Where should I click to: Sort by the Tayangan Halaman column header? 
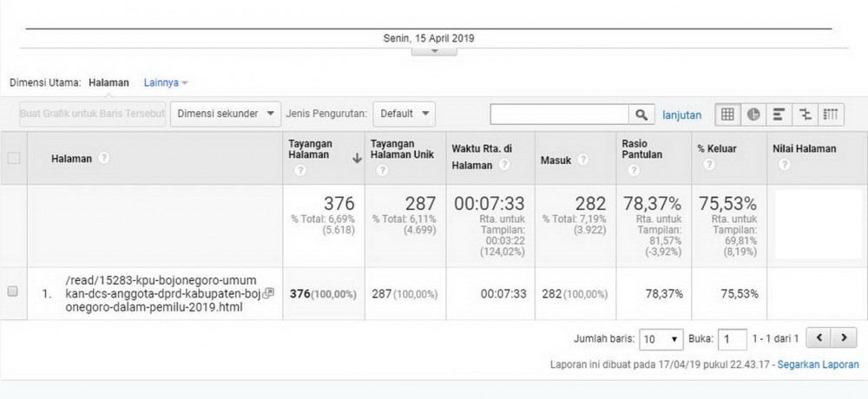point(310,148)
